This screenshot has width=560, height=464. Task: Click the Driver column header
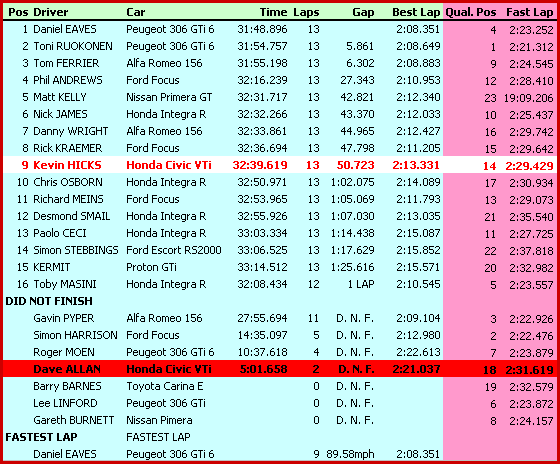point(50,12)
